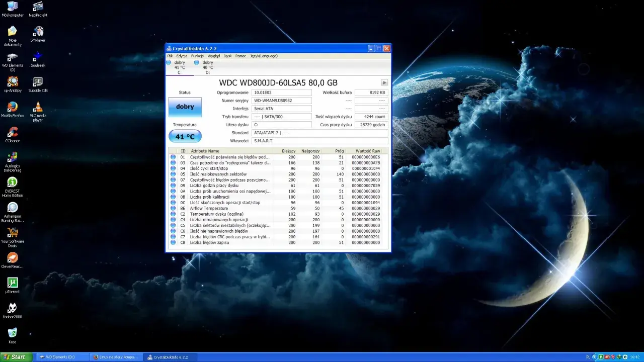Open the Język(Language) menu
The width and height of the screenshot is (644, 362).
pyautogui.click(x=264, y=56)
